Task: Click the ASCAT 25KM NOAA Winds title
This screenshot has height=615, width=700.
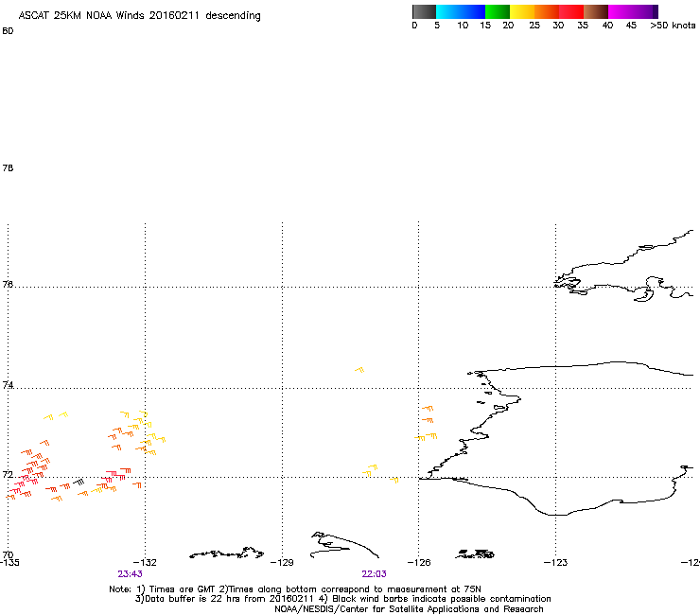Action: [139, 16]
